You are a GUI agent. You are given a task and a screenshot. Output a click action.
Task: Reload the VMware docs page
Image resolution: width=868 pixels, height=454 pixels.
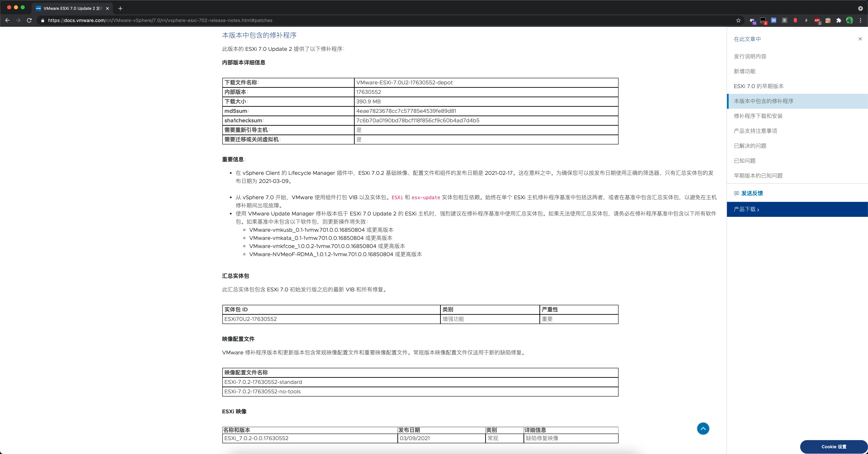pyautogui.click(x=29, y=20)
